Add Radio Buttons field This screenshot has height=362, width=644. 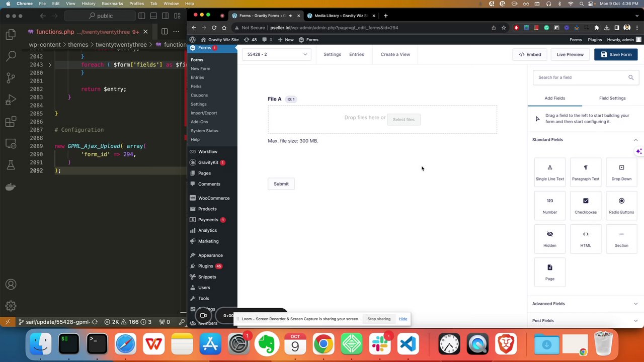(621, 205)
